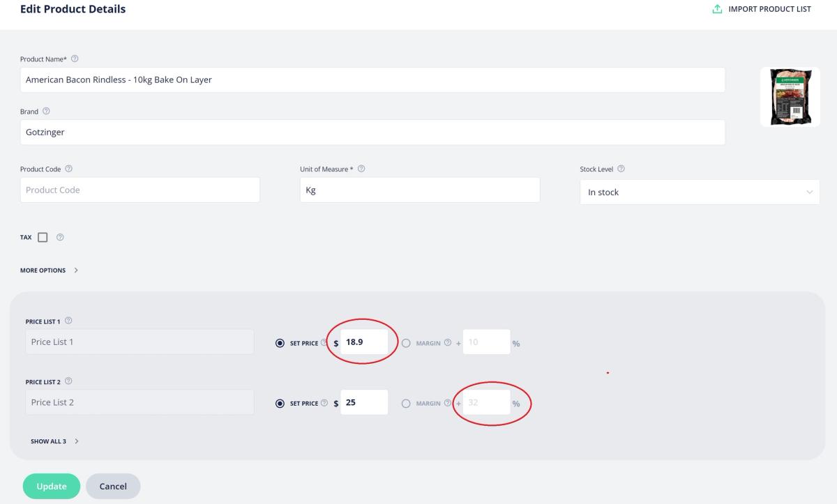The height and width of the screenshot is (504, 837).
Task: Click Price List 1 margin percent field
Action: pos(487,342)
